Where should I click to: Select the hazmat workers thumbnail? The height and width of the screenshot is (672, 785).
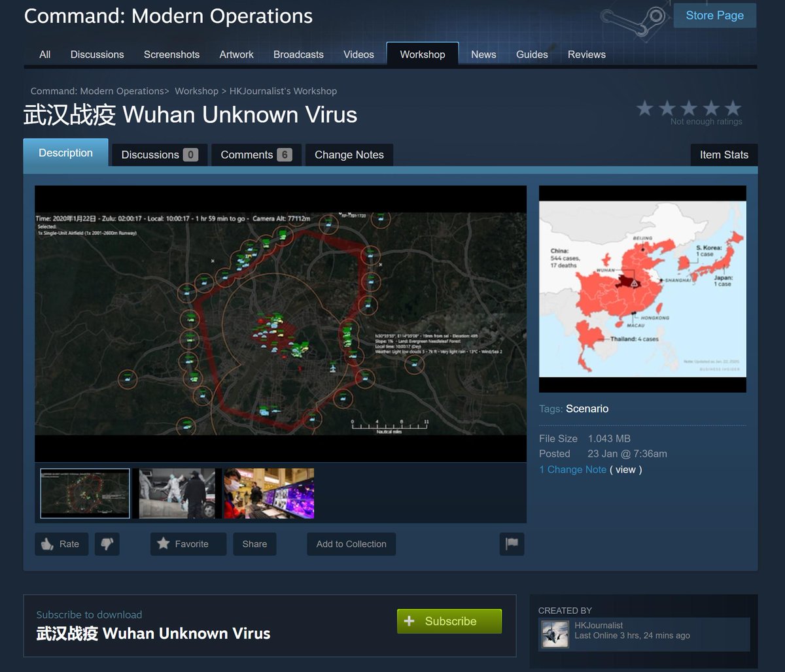coord(177,494)
